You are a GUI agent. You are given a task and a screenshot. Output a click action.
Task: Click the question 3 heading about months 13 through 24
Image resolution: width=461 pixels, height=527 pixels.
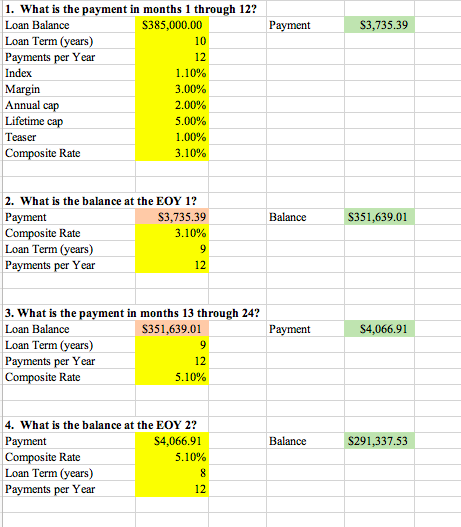point(132,313)
